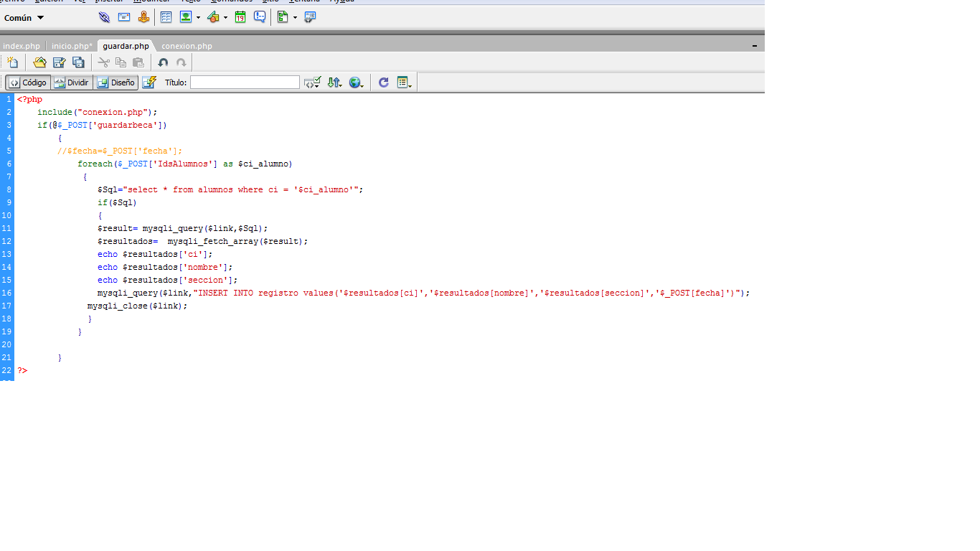The image size is (980, 551).
Task: Click the closing ?> tag
Action: pos(22,370)
